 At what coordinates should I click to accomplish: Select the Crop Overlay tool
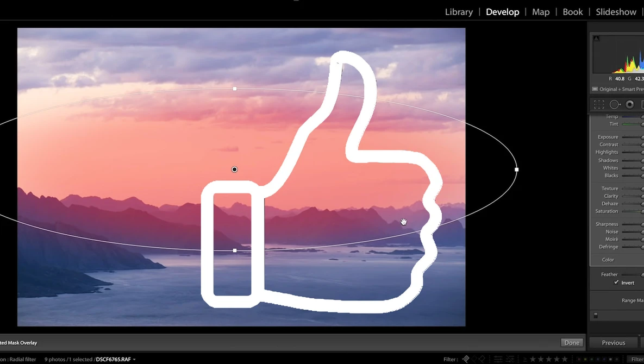[x=599, y=105]
